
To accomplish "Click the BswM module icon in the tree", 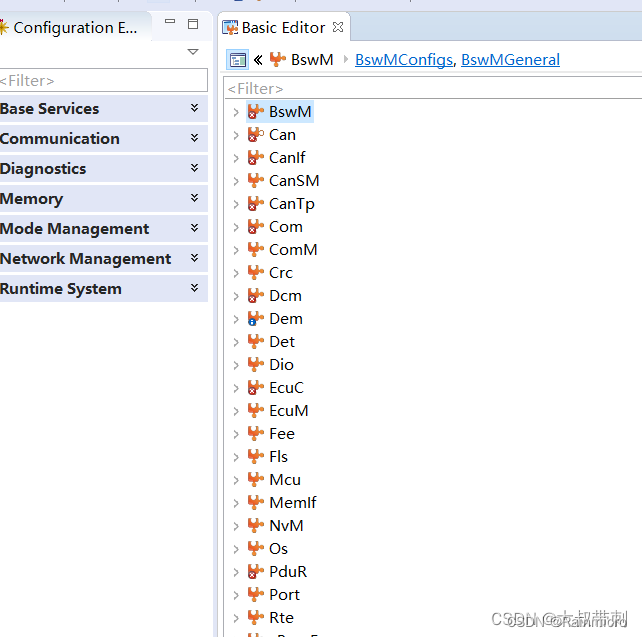I will (x=256, y=111).
